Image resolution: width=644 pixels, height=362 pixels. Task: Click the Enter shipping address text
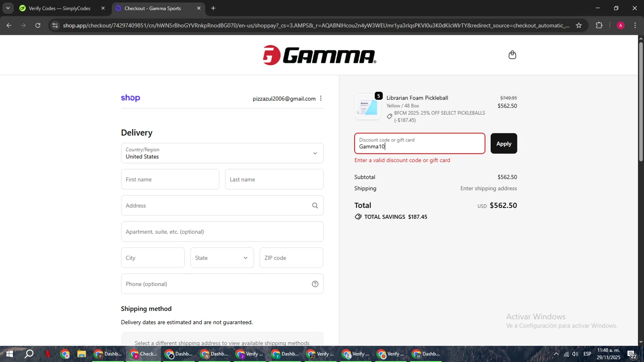[x=489, y=188]
